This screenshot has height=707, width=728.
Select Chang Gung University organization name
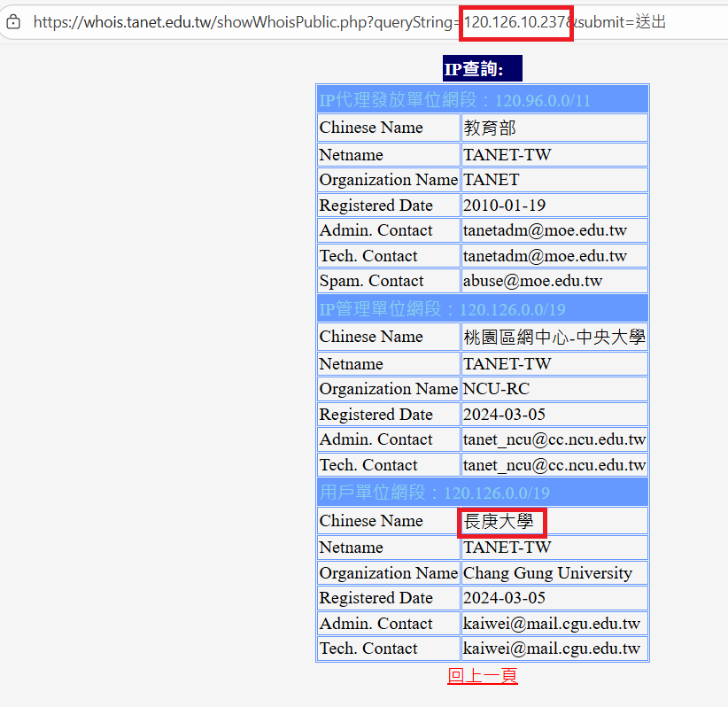[x=548, y=572]
